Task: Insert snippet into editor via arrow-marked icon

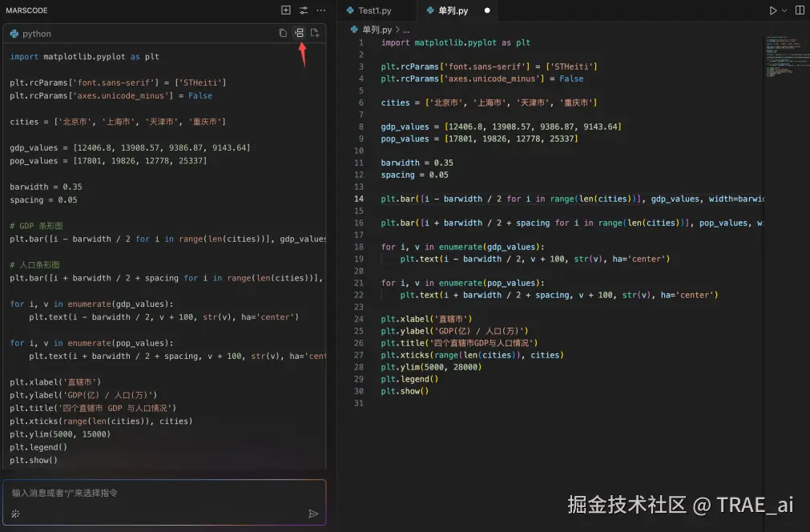Action: point(298,32)
